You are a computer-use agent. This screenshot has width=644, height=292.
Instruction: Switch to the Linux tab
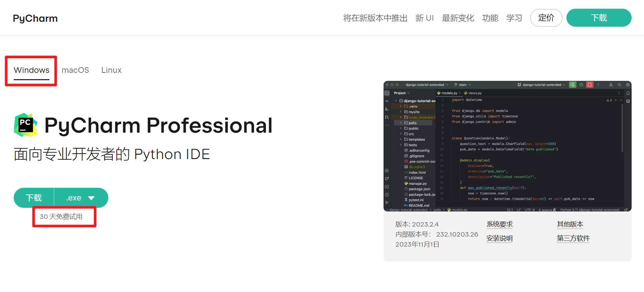pos(111,70)
